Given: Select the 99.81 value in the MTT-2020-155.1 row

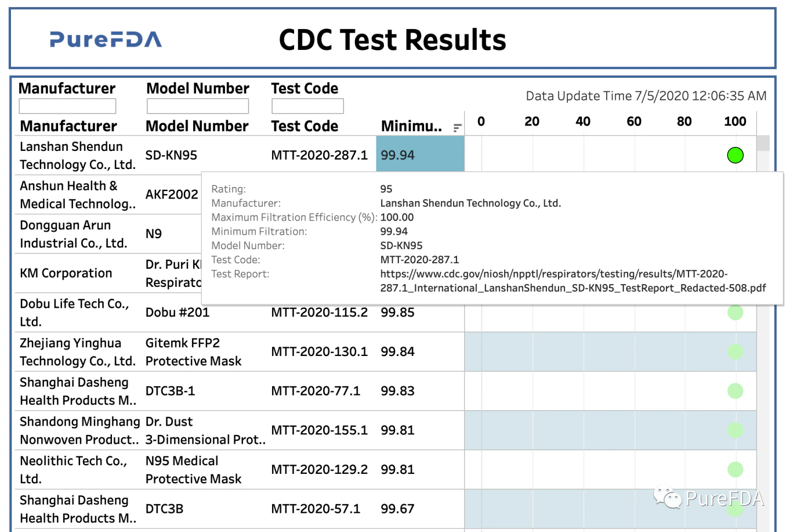Looking at the screenshot, I should tap(398, 431).
